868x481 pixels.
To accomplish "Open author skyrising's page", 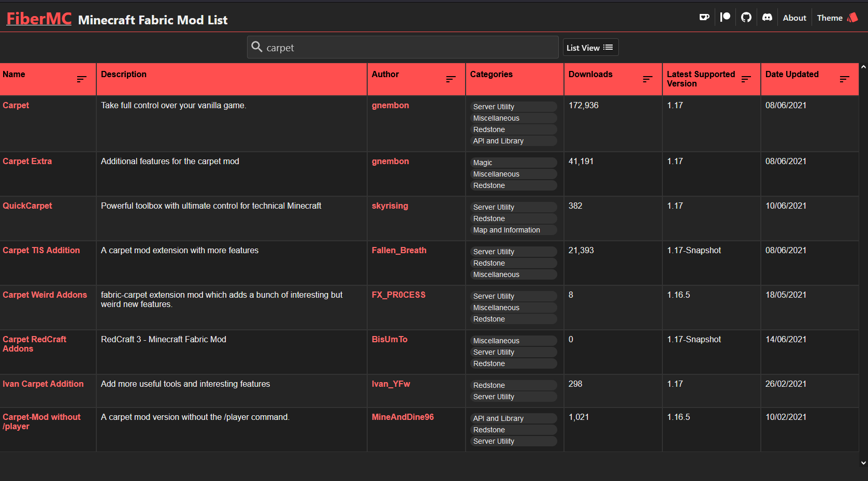I will 389,206.
